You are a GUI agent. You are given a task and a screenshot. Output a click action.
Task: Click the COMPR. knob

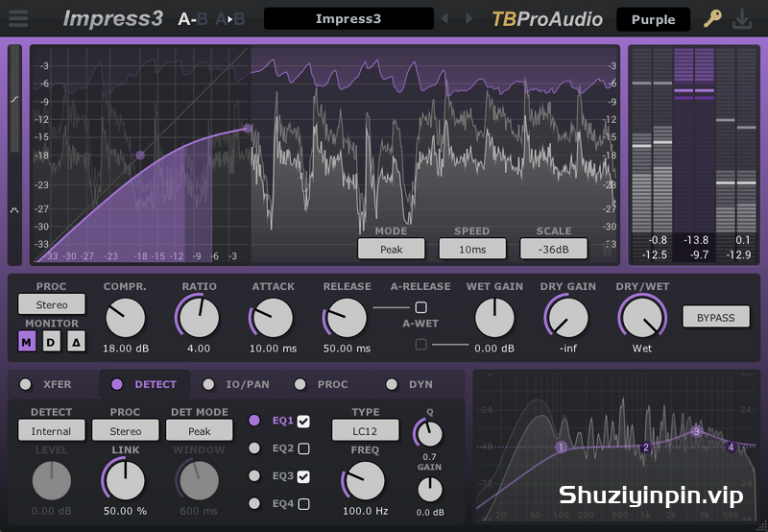pyautogui.click(x=126, y=318)
